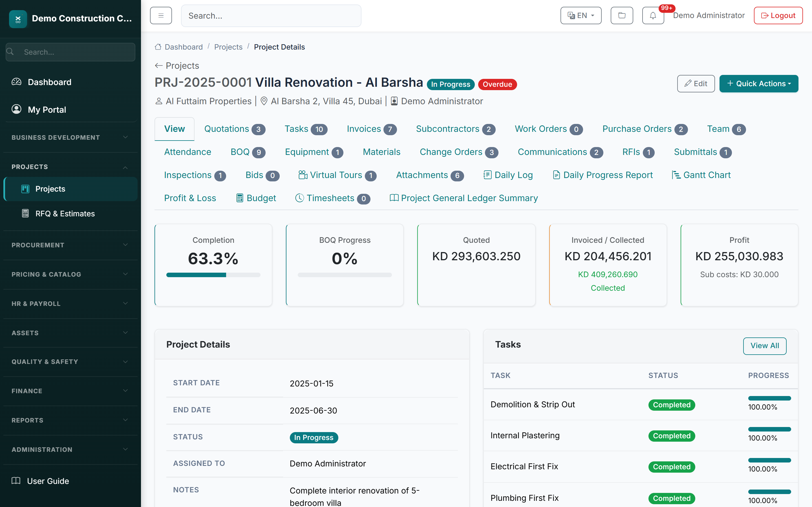Image resolution: width=812 pixels, height=507 pixels.
Task: Open the notifications bell icon
Action: point(653,15)
